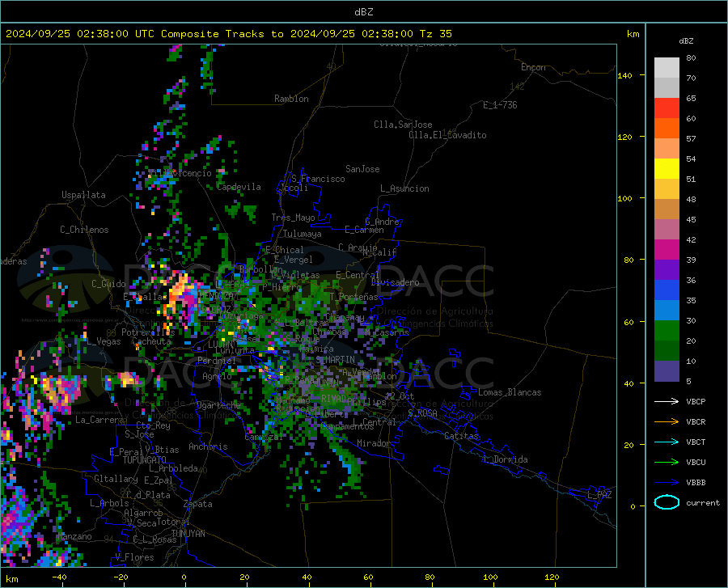This screenshot has height=588, width=728.
Task: Click the Clla.El_Cavadito place label
Action: (x=447, y=135)
